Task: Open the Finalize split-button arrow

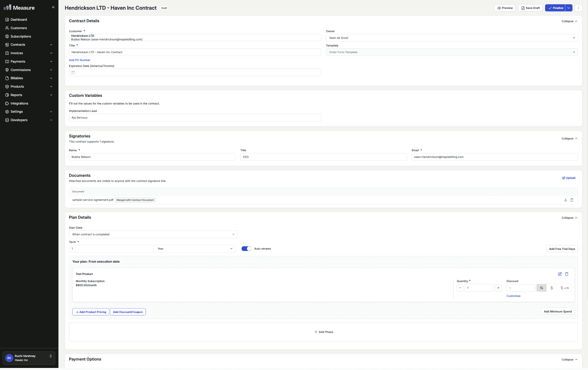Action: pos(569,8)
